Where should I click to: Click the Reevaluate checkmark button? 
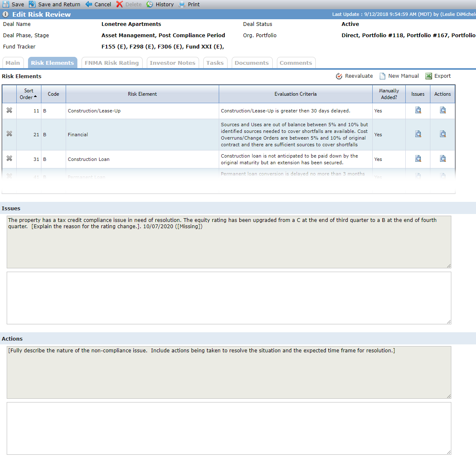click(x=354, y=76)
